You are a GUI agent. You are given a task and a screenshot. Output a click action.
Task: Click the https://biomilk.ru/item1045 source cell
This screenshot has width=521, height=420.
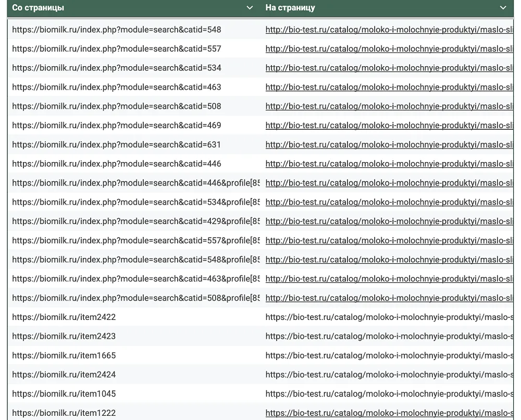click(x=64, y=394)
